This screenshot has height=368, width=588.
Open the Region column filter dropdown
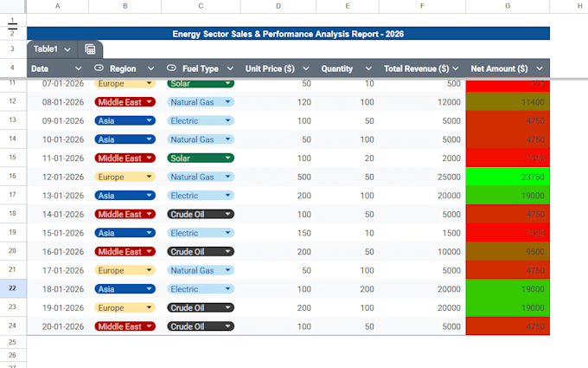point(150,68)
